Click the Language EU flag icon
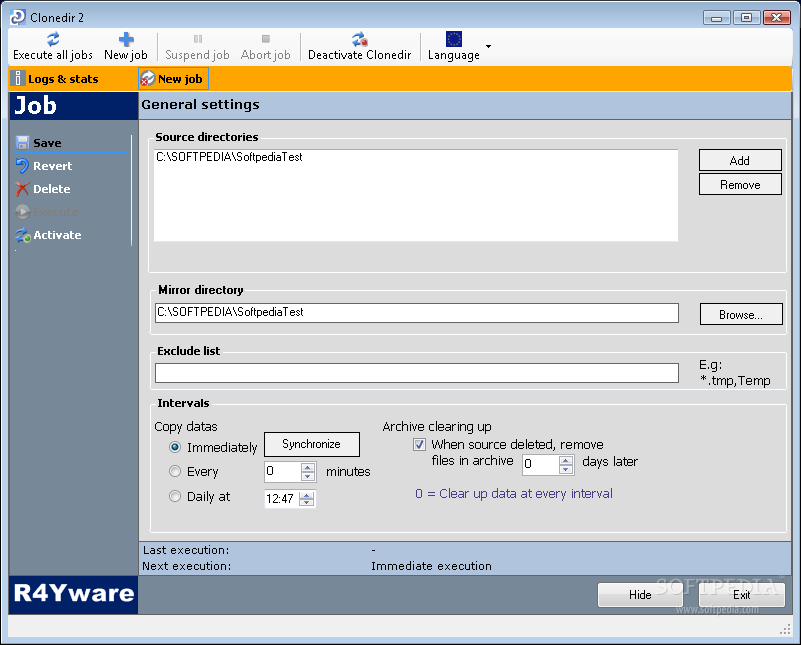 click(454, 39)
